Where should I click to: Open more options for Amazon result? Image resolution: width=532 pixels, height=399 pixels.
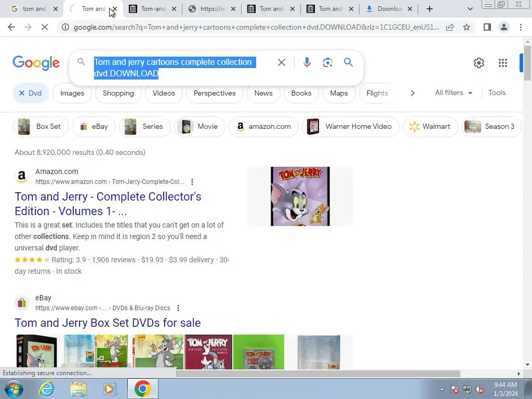[x=192, y=182]
